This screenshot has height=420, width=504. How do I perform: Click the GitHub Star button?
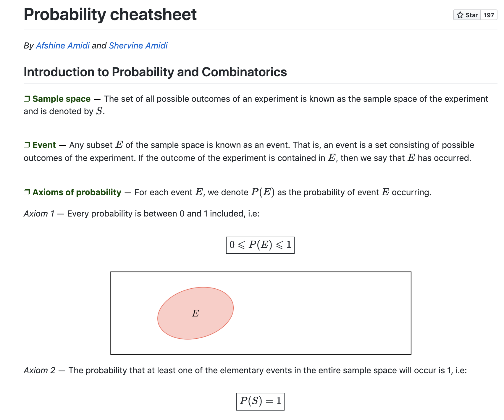click(x=467, y=15)
